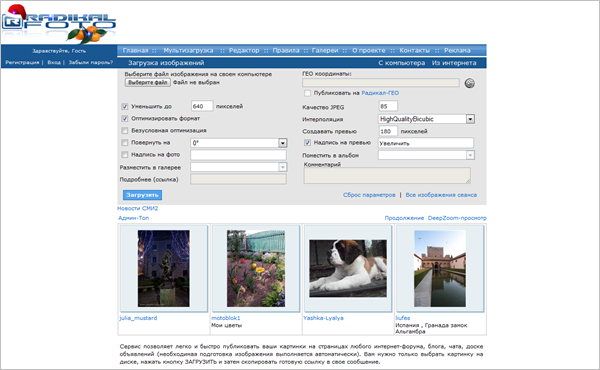Toggle 'Надпись на превью' checkbox
600x370 pixels.
tap(307, 142)
